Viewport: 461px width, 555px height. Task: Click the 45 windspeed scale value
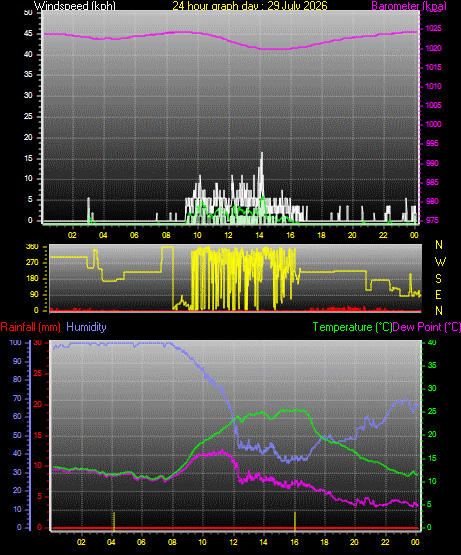pyautogui.click(x=28, y=34)
